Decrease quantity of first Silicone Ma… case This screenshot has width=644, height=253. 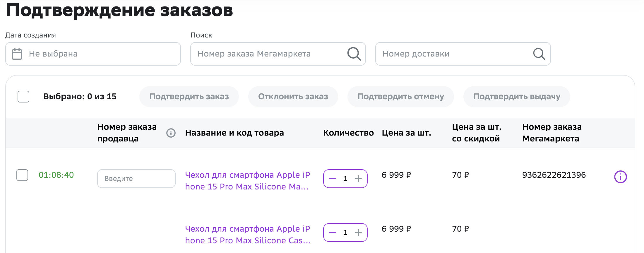pos(333,179)
